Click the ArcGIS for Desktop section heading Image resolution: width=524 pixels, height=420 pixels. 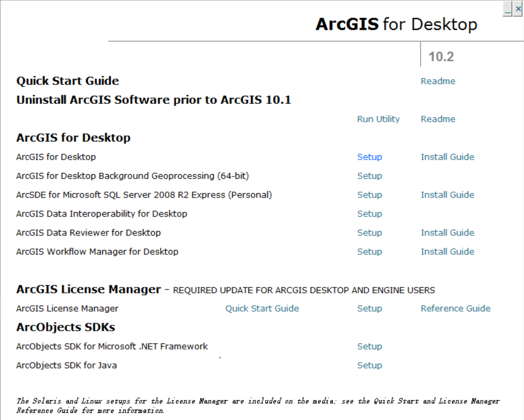click(x=73, y=137)
